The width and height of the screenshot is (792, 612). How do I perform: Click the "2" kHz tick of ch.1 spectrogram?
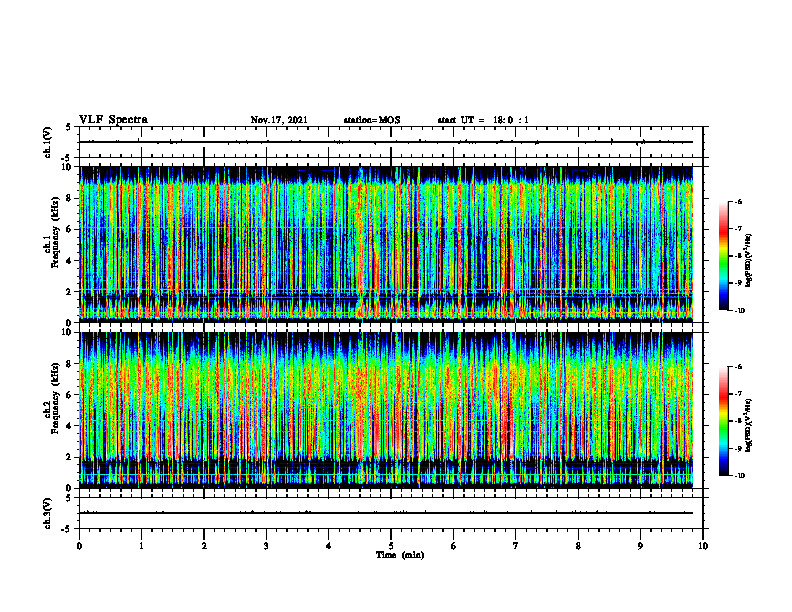pyautogui.click(x=70, y=291)
